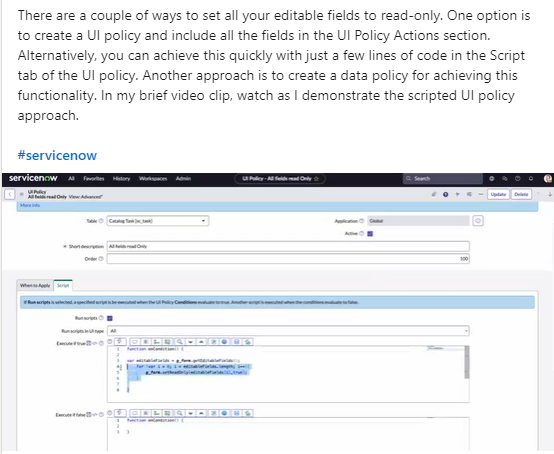The width and height of the screenshot is (554, 454).
Task: Go to previous record with up arrow
Action: click(539, 194)
